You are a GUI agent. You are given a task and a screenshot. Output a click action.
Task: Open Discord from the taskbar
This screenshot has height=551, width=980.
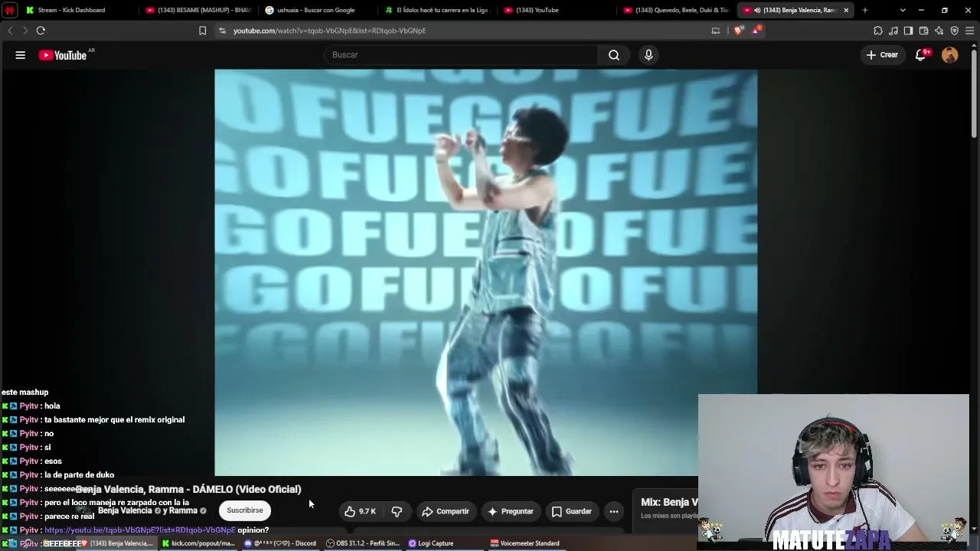point(280,543)
